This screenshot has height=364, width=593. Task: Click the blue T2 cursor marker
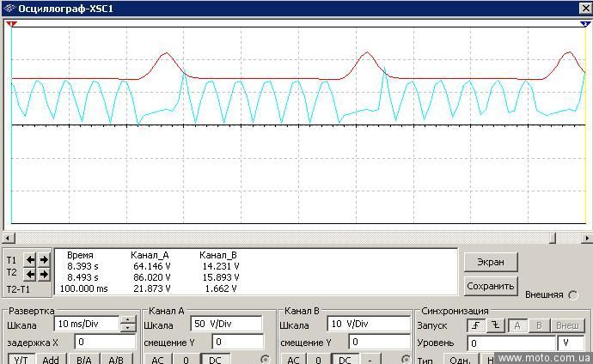point(586,24)
